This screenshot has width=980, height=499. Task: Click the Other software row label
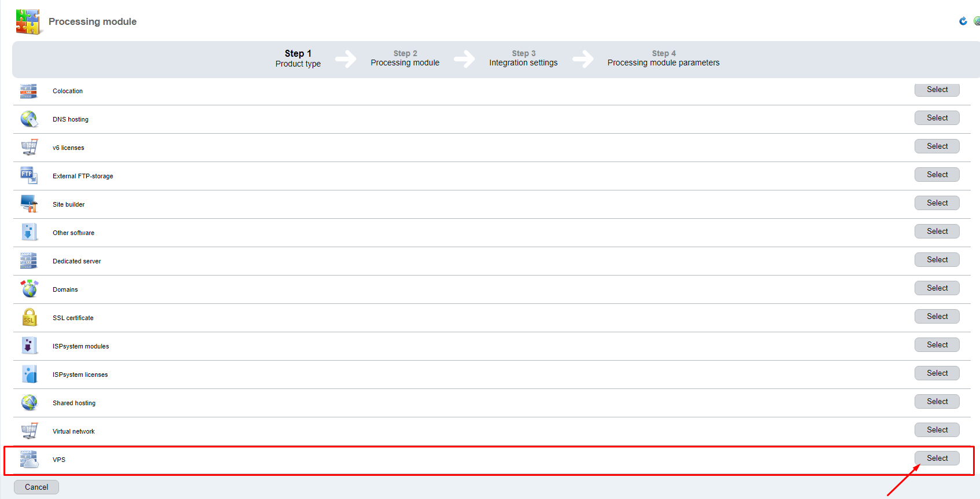tap(74, 233)
